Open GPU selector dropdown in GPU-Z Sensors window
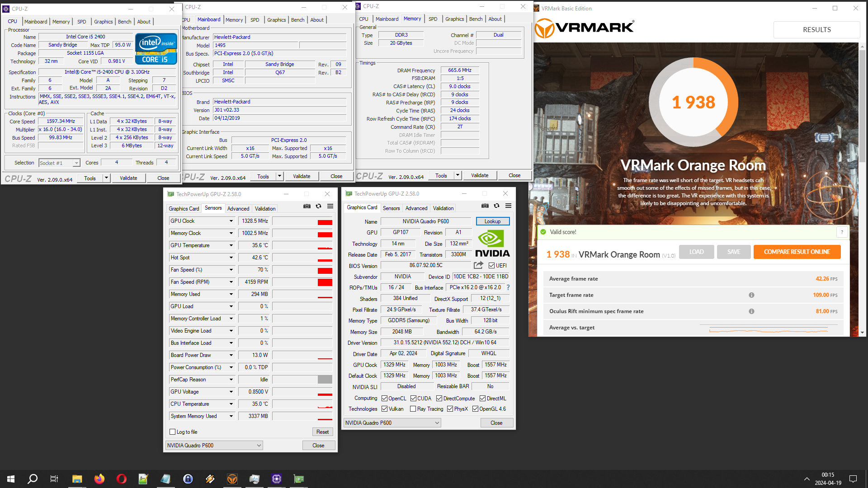This screenshot has width=868, height=488. (214, 446)
